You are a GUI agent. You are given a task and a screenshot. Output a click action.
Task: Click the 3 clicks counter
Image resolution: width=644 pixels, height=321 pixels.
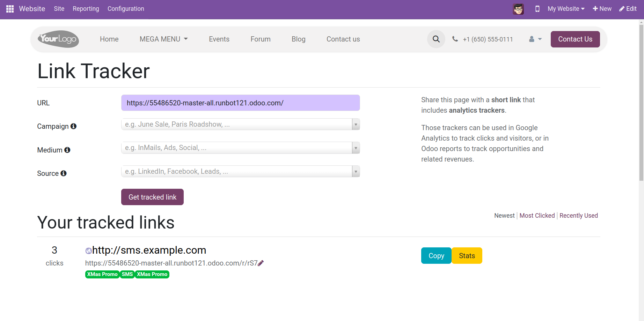54,256
